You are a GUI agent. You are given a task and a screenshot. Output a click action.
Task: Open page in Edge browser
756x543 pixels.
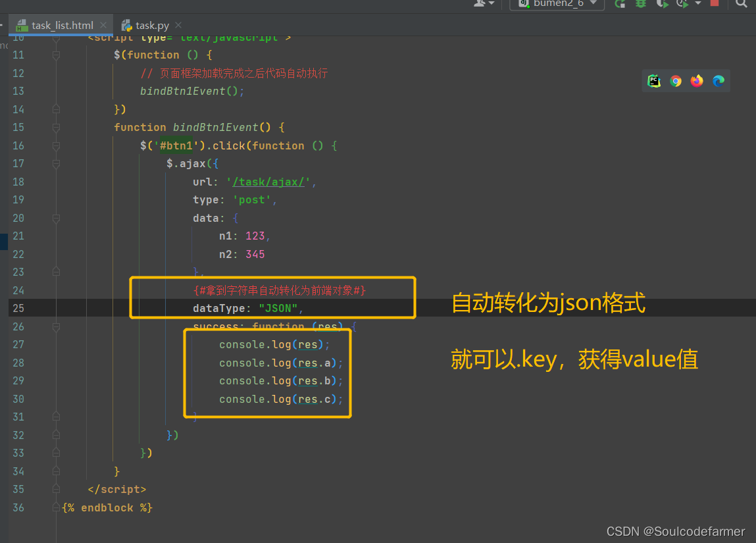[x=718, y=81]
